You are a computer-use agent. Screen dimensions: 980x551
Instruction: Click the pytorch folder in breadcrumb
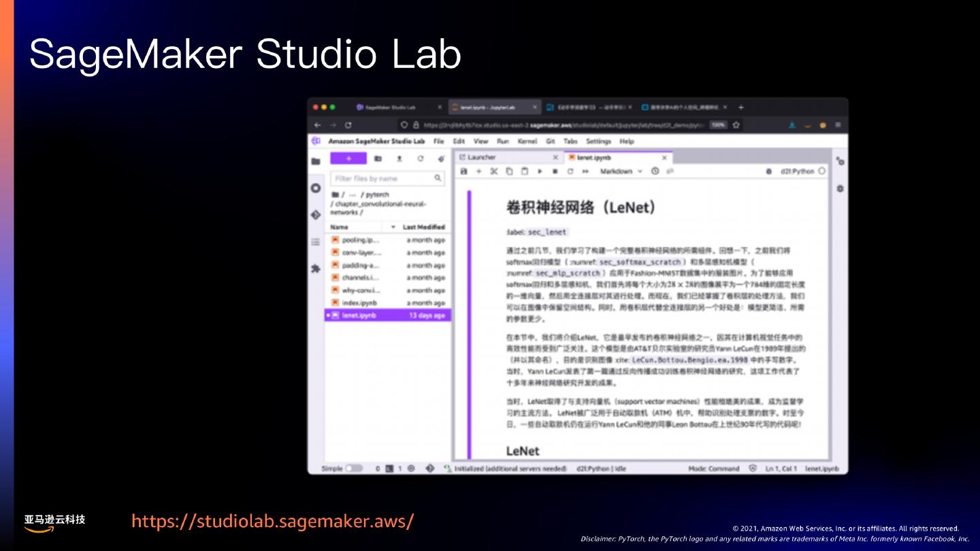(x=377, y=195)
